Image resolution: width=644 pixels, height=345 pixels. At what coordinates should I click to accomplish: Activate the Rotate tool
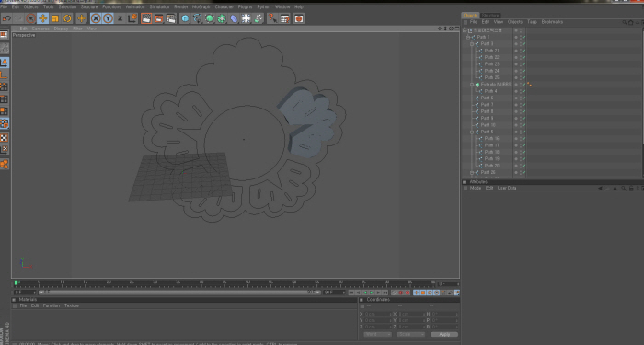[67, 18]
